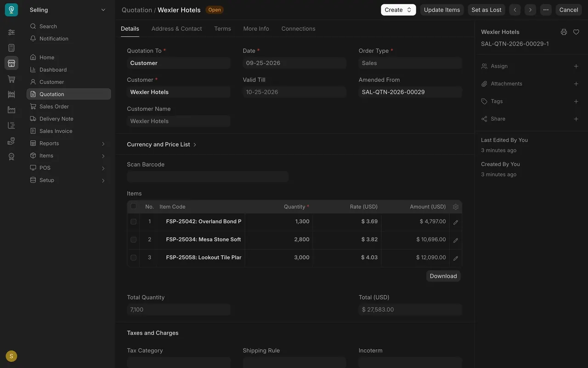Open the items table settings gear

[x=456, y=207]
